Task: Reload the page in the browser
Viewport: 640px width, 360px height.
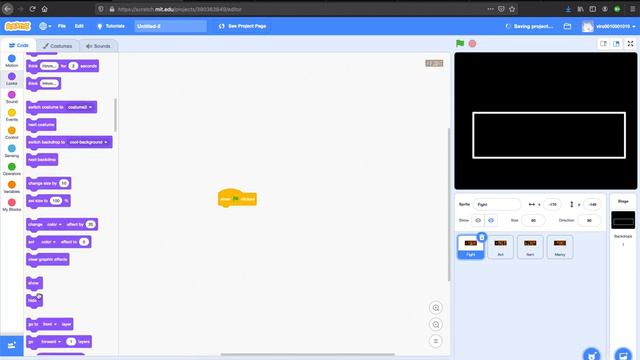Action: 32,9
